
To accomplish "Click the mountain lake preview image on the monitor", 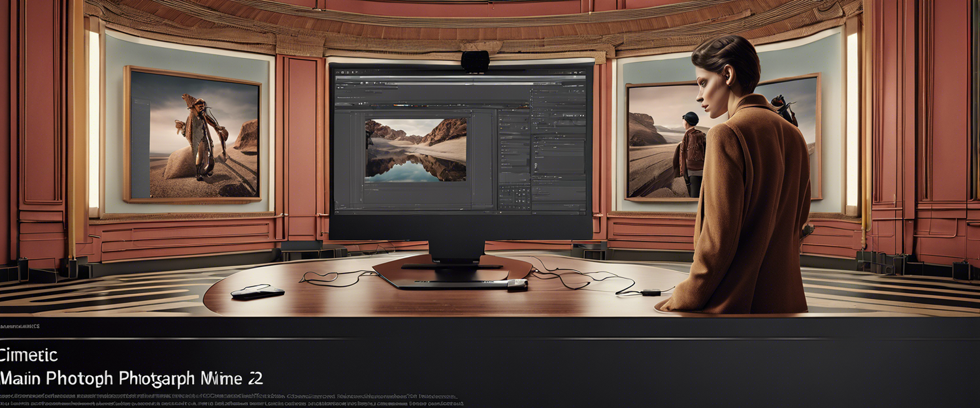I will pos(416,149).
